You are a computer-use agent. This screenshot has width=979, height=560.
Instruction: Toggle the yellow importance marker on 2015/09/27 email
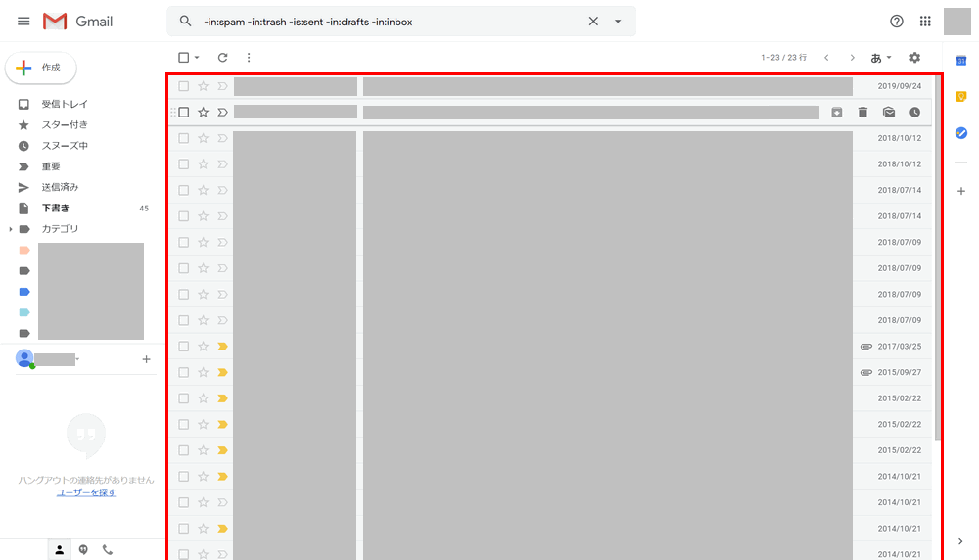click(222, 373)
